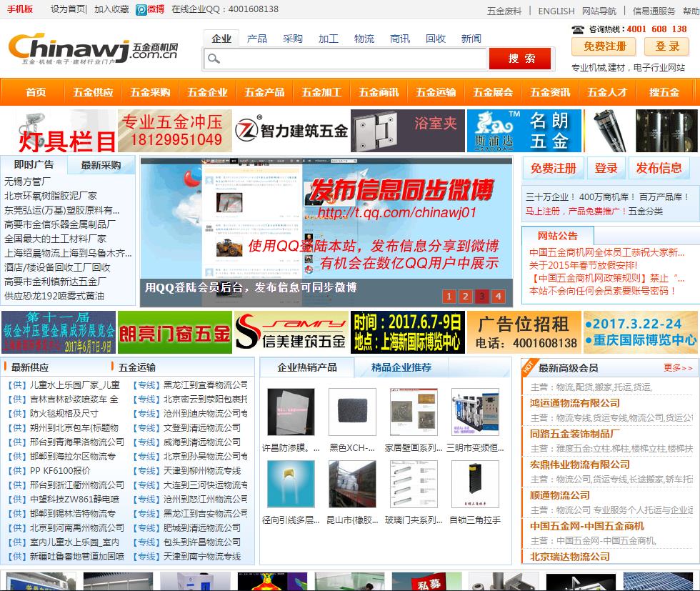
Task: Open 五金供应 in the navigation bar
Action: 93,92
